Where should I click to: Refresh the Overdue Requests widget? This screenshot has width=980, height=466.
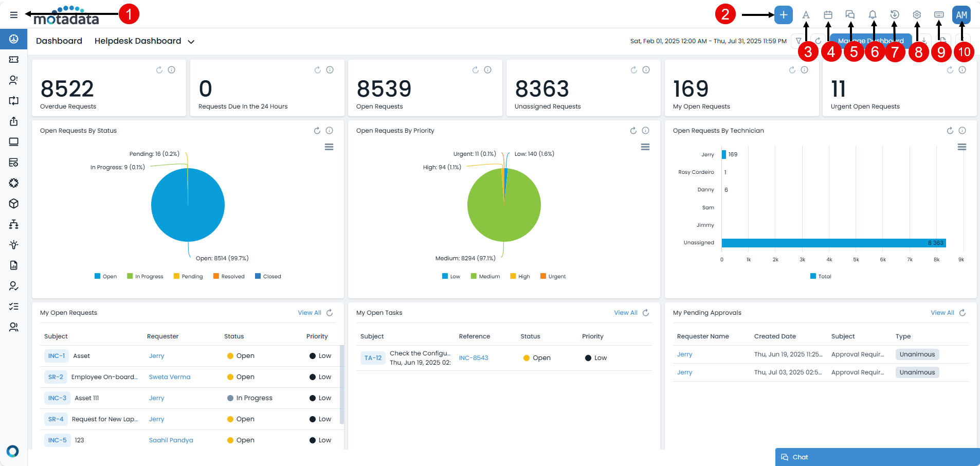tap(159, 70)
